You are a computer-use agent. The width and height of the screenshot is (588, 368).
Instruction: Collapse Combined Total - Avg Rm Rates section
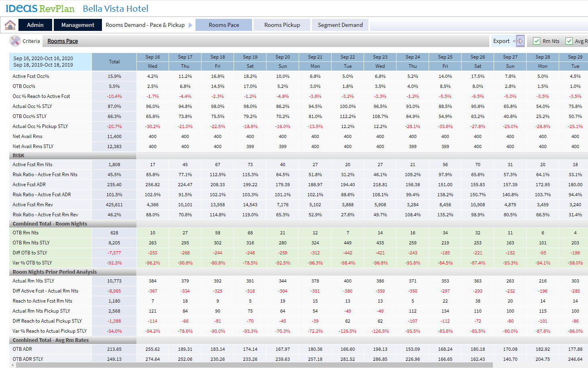[51, 340]
